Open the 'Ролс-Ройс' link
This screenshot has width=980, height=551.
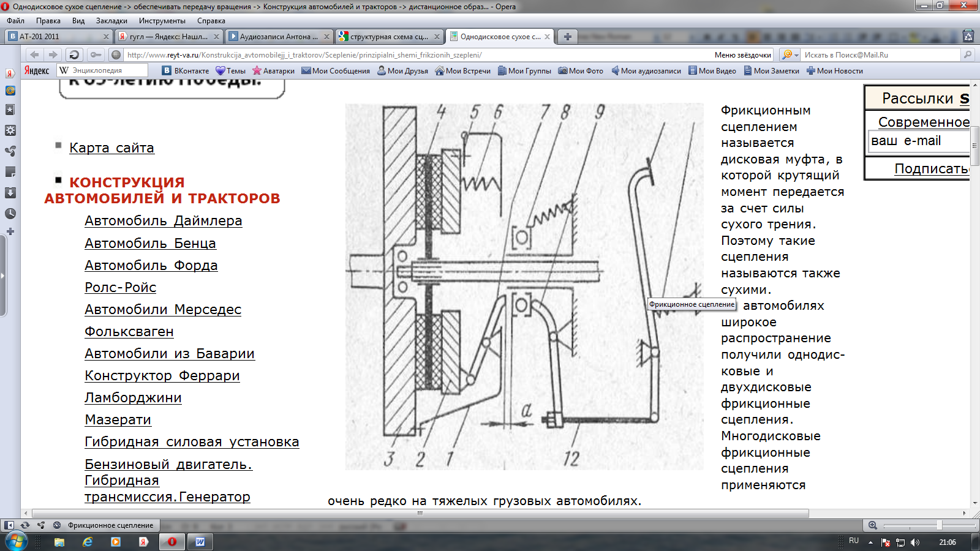121,287
